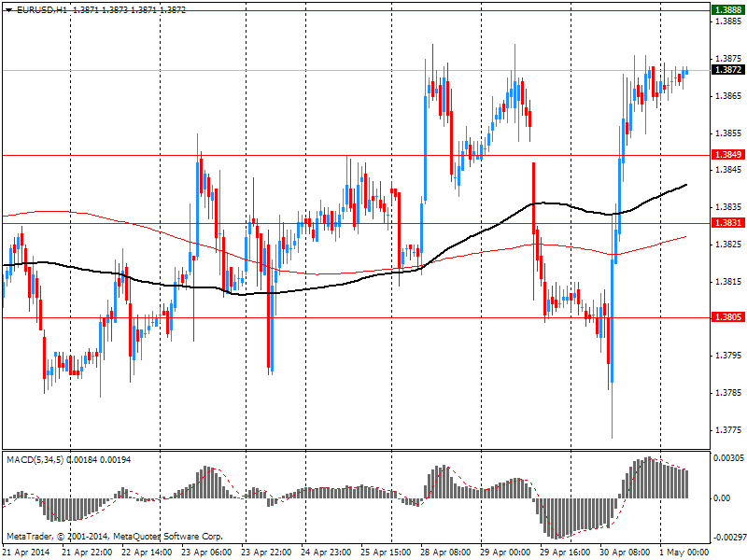Click the 1.3815 value on price axis
The width and height of the screenshot is (747, 560).
point(727,282)
